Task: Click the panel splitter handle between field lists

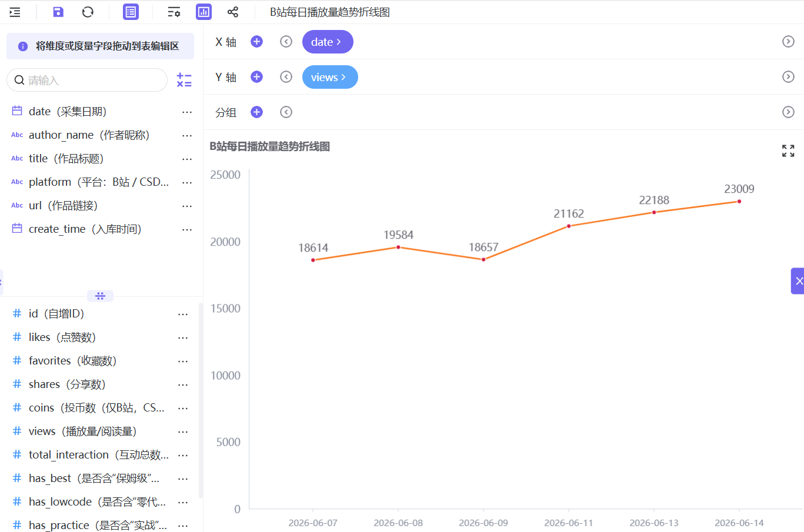Action: (x=100, y=296)
